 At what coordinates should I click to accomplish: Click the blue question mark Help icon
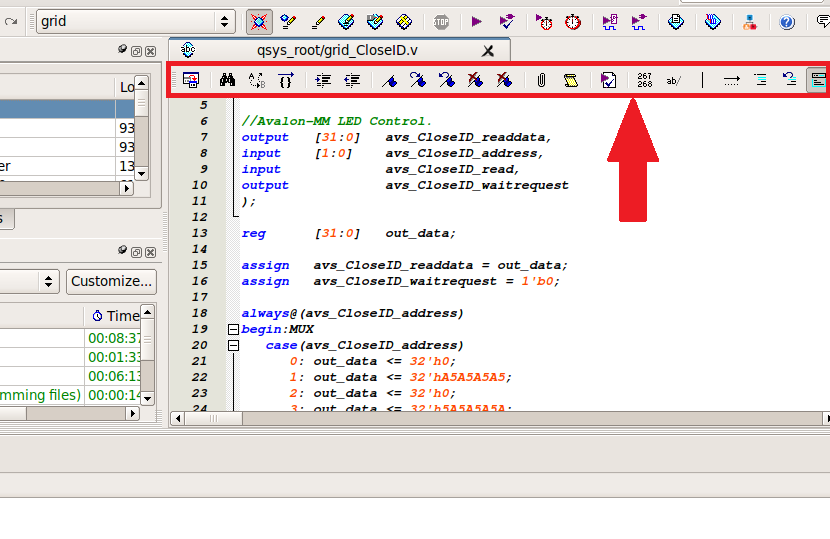tap(787, 22)
